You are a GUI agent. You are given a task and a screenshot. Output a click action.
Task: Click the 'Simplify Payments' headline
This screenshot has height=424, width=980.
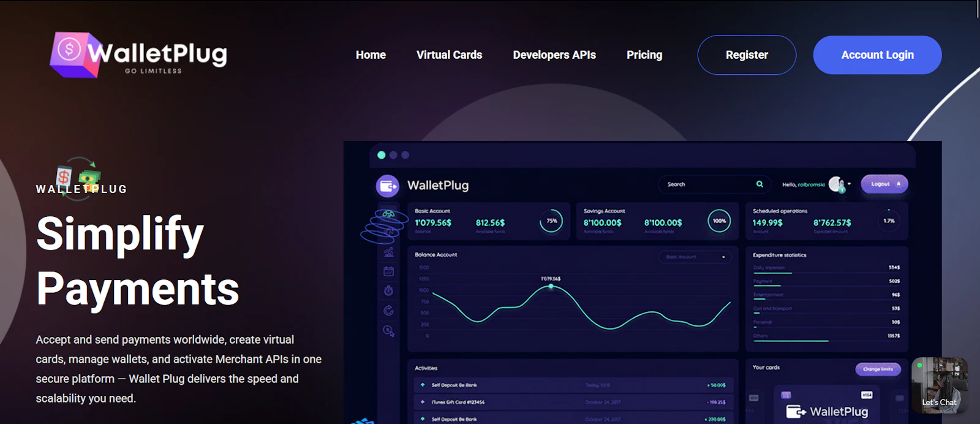[x=138, y=261]
